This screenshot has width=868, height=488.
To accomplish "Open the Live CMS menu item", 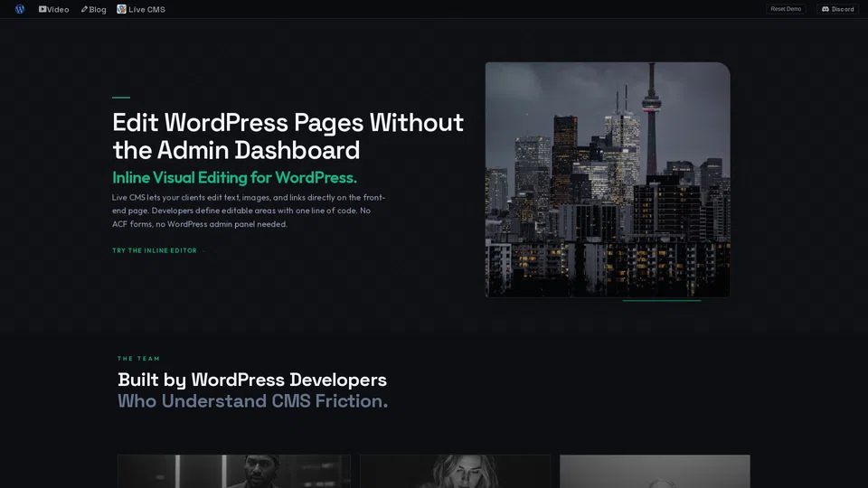I will [x=141, y=9].
